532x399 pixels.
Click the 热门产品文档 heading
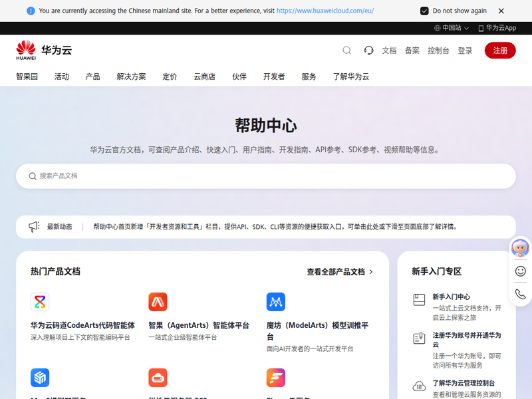(55, 271)
